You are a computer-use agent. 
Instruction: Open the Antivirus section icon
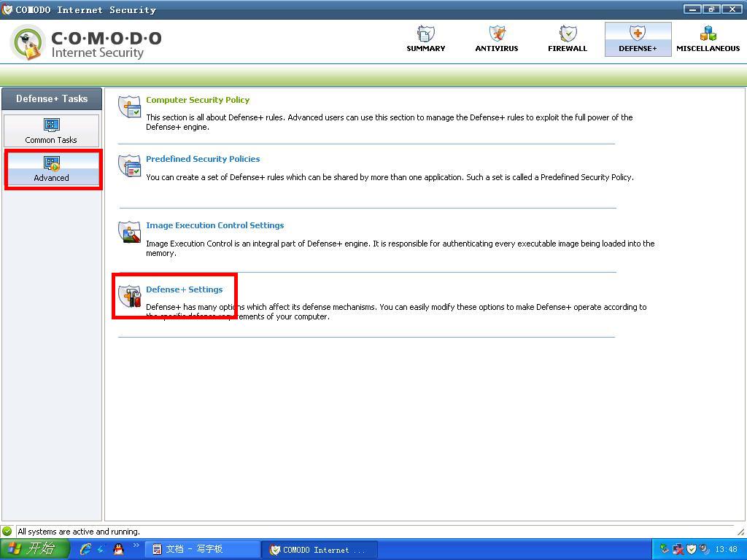(496, 34)
